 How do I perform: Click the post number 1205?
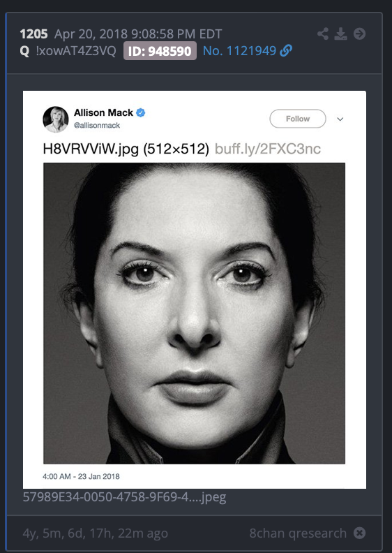33,34
